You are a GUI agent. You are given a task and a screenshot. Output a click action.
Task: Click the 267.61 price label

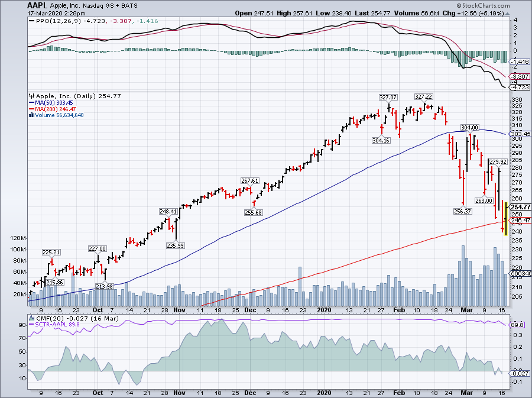pyautogui.click(x=249, y=181)
